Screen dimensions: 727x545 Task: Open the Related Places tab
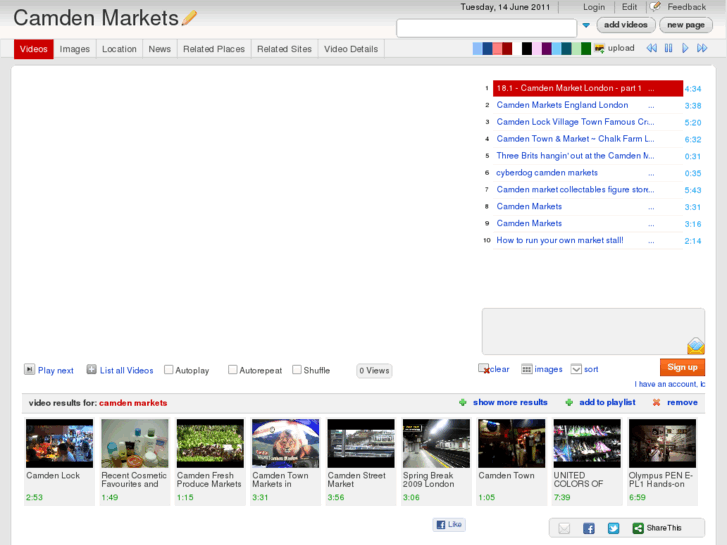point(214,49)
